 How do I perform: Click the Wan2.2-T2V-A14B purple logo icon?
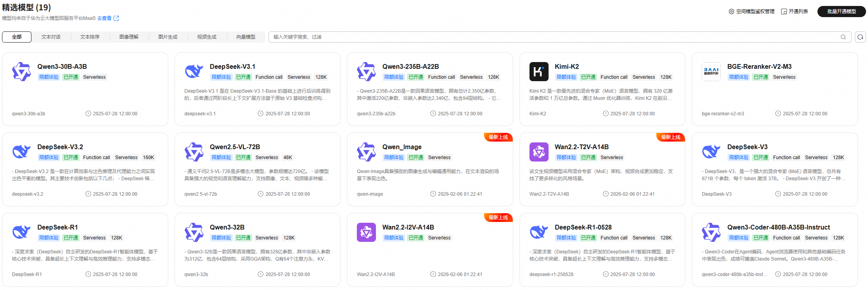click(x=539, y=152)
